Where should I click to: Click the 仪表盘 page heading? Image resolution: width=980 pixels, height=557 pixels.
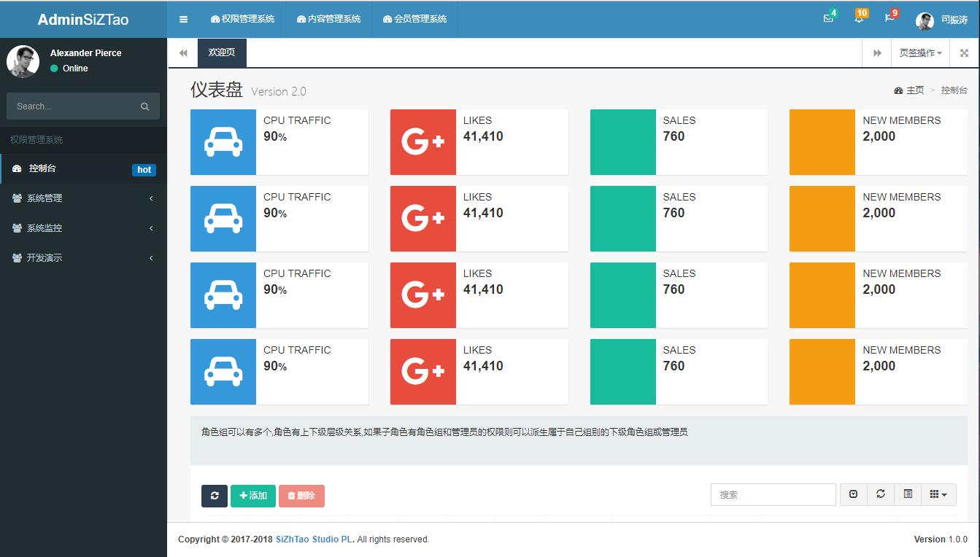[216, 90]
